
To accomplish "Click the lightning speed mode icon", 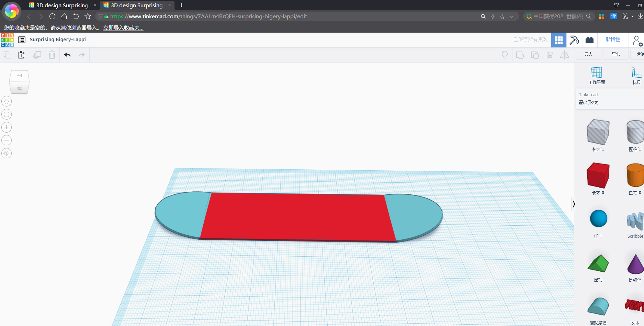I will click(493, 16).
